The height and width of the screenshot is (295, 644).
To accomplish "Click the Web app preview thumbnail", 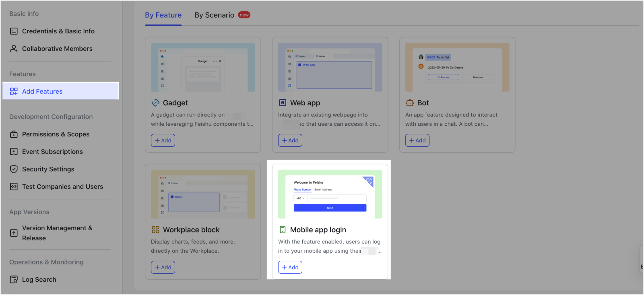I will tap(330, 67).
